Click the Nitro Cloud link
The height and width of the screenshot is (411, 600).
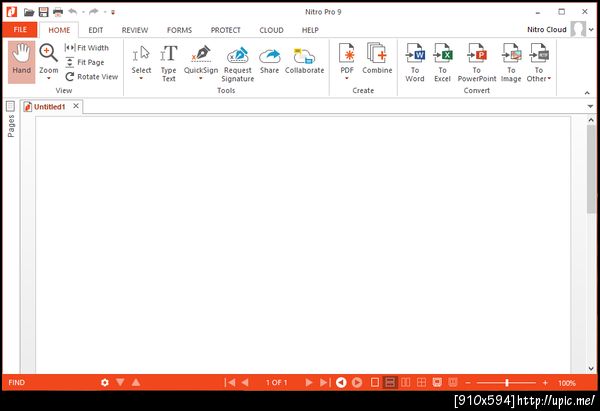click(546, 29)
